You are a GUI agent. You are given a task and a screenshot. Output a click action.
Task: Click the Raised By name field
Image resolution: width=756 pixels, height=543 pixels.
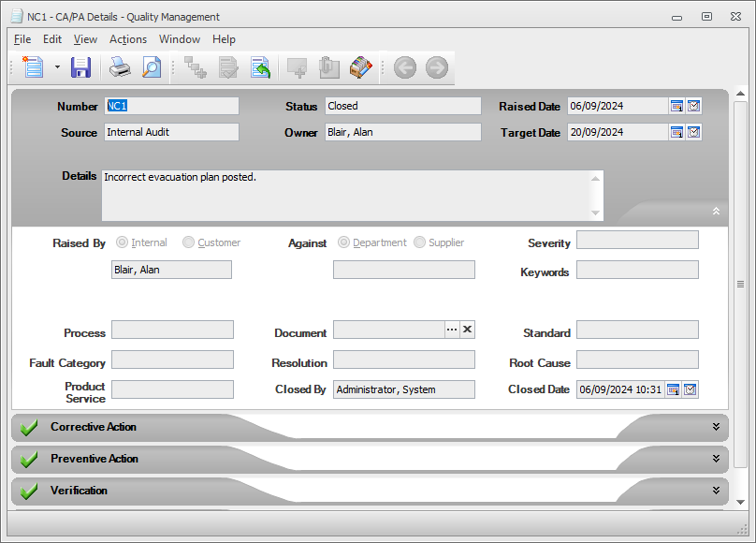(x=171, y=270)
